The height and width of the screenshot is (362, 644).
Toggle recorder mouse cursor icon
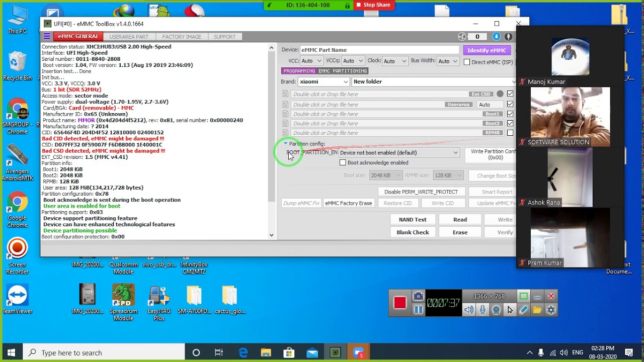pyautogui.click(x=510, y=310)
